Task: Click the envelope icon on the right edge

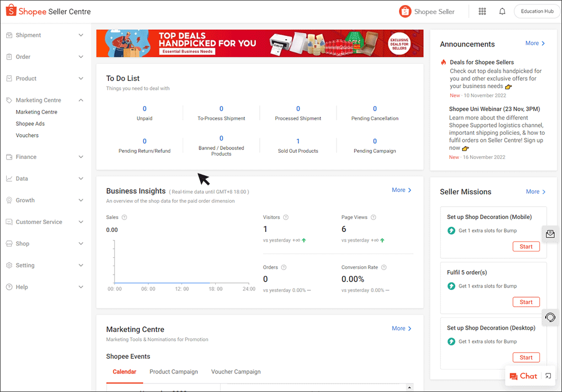Action: (x=550, y=234)
